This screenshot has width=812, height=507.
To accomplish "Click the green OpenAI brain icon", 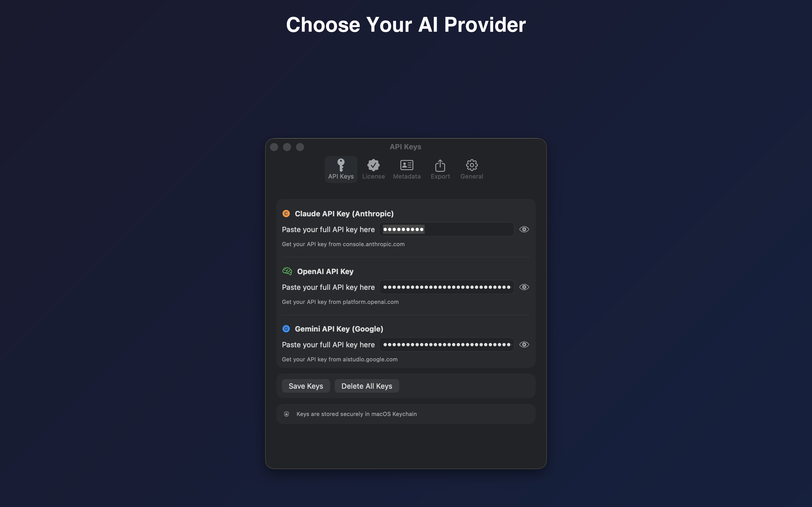I will coord(287,271).
